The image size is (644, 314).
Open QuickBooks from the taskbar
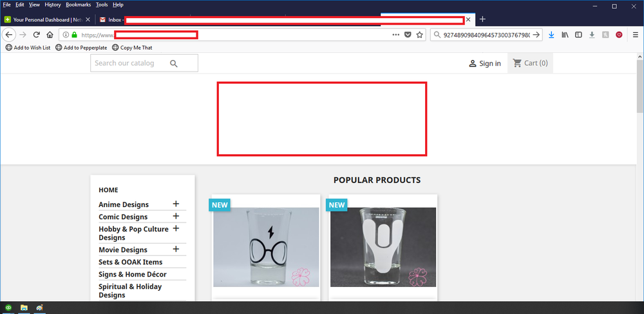click(x=8, y=308)
